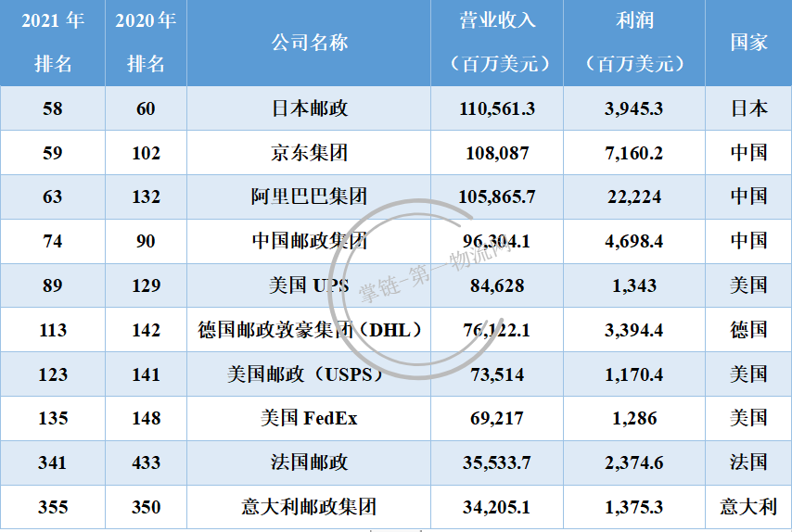Image resolution: width=792 pixels, height=532 pixels.
Task: Select the 2020 rank 142 cell
Action: click(146, 330)
